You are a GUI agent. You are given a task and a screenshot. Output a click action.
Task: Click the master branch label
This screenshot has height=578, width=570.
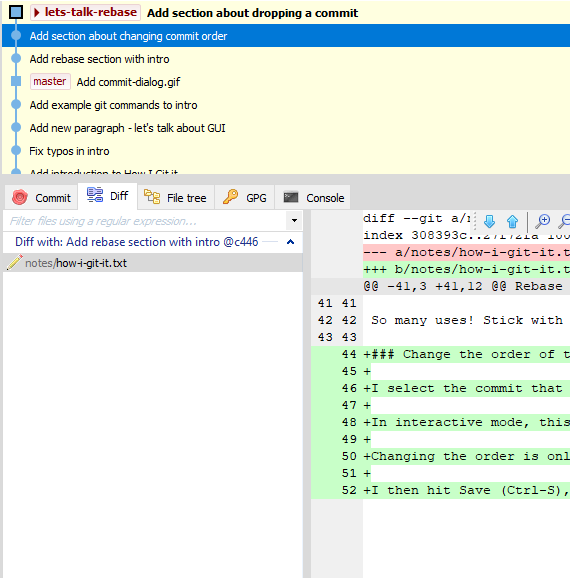[50, 81]
